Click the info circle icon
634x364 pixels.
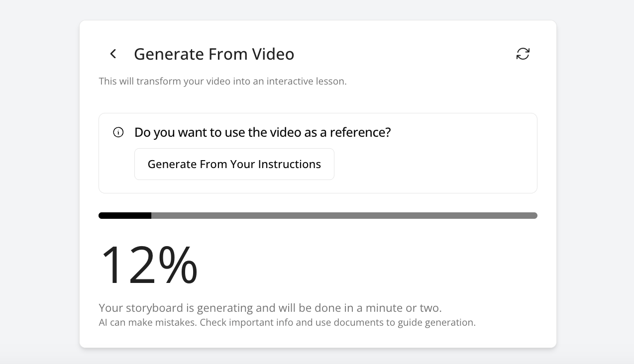[x=118, y=132]
